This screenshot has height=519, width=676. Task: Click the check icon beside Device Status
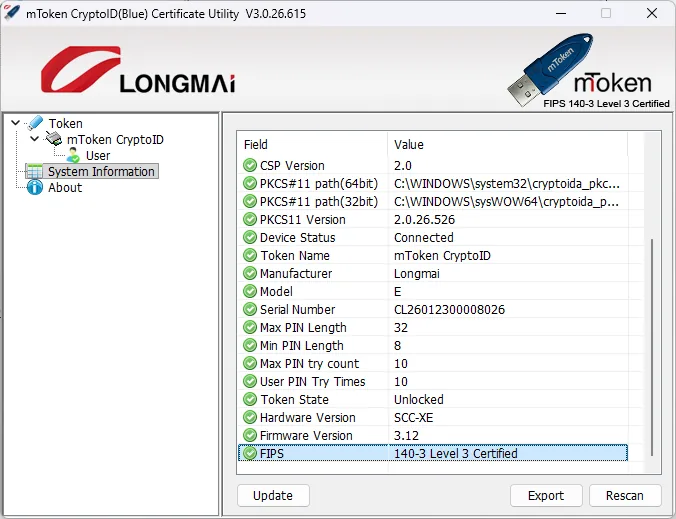250,237
